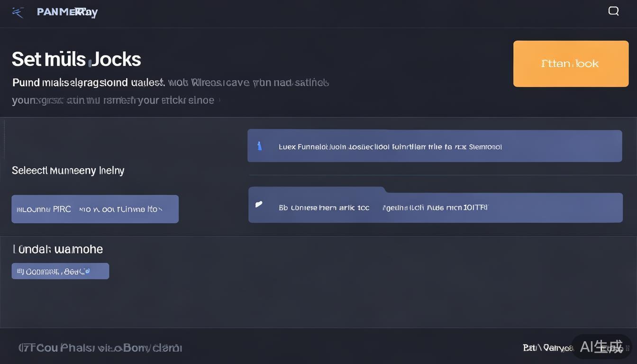637x364 pixels.
Task: Click the white tag icon in second row
Action: click(x=258, y=204)
